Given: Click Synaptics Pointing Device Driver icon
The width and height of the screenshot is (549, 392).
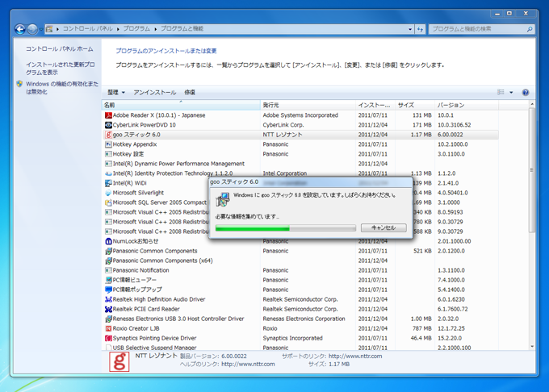Looking at the screenshot, I should pyautogui.click(x=108, y=338).
